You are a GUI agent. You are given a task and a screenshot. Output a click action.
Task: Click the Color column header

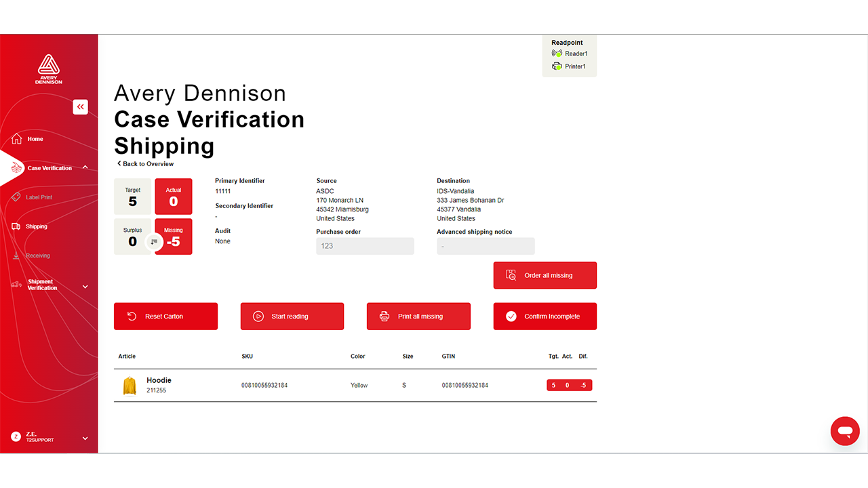(358, 357)
